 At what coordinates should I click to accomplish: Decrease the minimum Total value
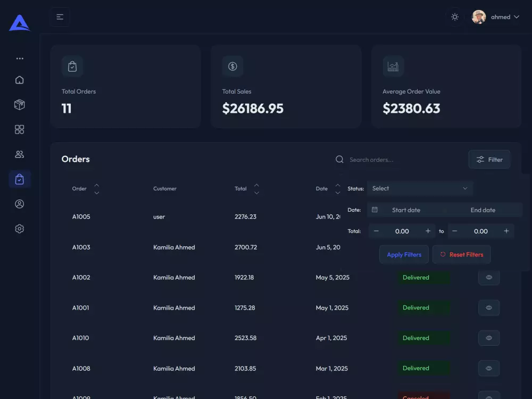point(376,231)
